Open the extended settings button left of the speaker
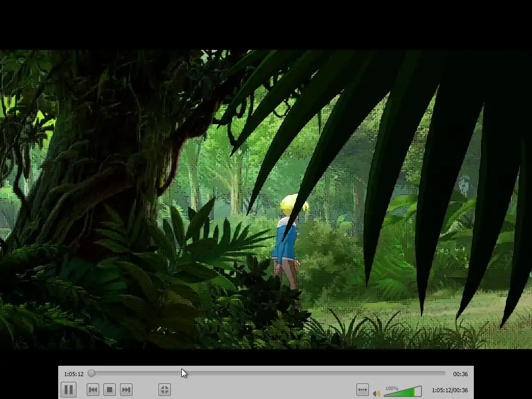532x399 pixels. 362,390
